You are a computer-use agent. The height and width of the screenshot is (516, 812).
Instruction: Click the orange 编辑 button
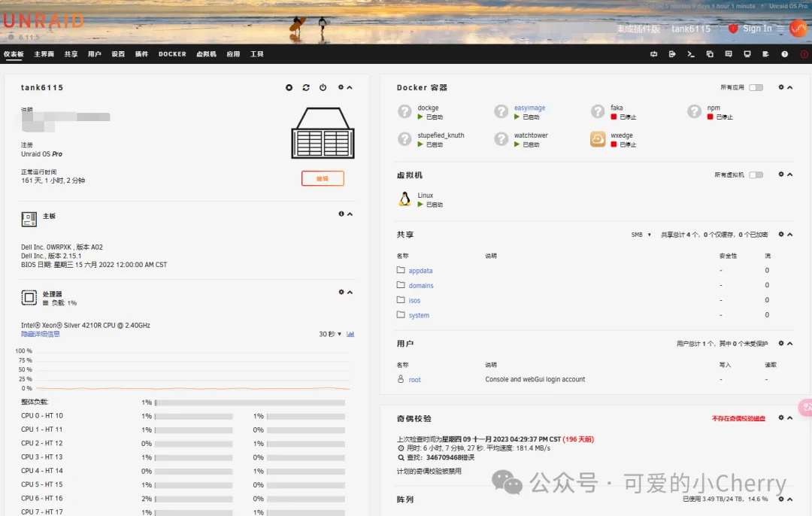(323, 178)
